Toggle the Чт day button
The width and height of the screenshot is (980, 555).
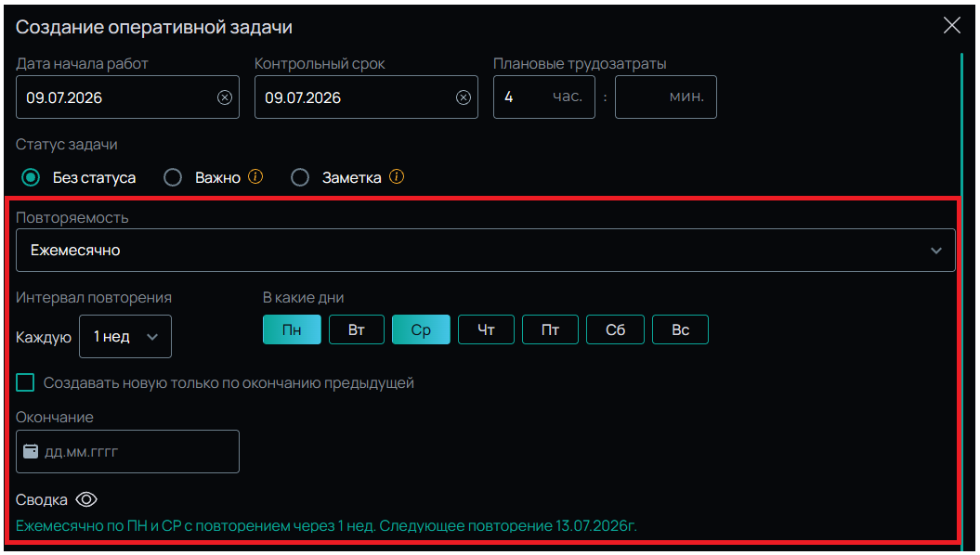pyautogui.click(x=486, y=329)
